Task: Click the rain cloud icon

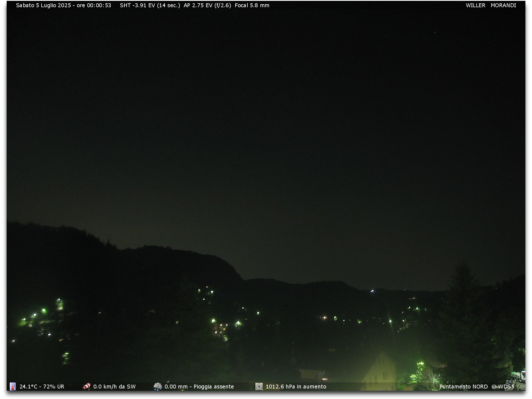Action: (158, 386)
